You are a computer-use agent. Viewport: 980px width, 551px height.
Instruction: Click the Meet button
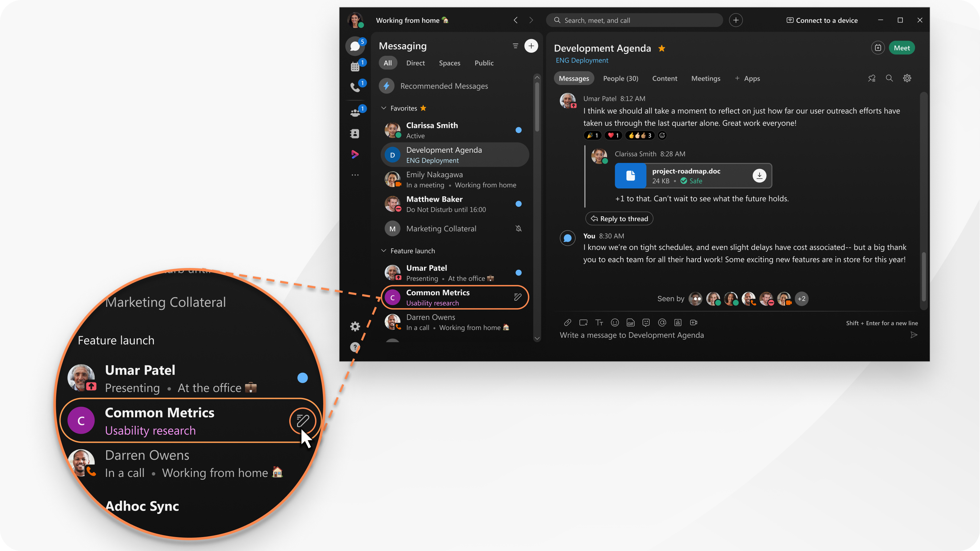[x=901, y=47]
